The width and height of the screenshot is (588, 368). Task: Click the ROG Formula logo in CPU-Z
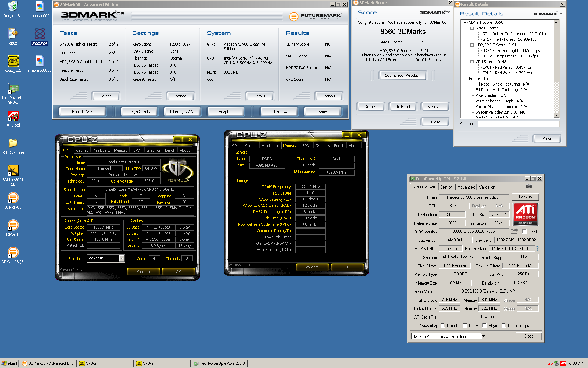pos(178,170)
